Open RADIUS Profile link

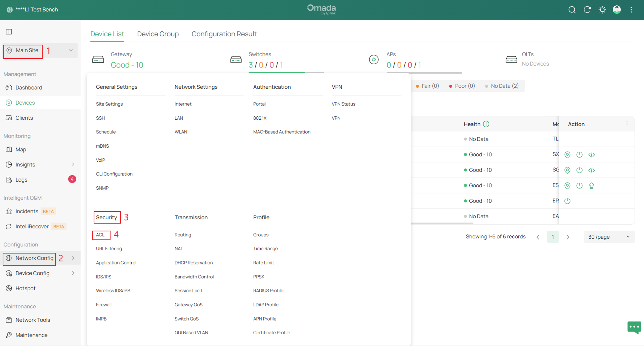pyautogui.click(x=268, y=290)
